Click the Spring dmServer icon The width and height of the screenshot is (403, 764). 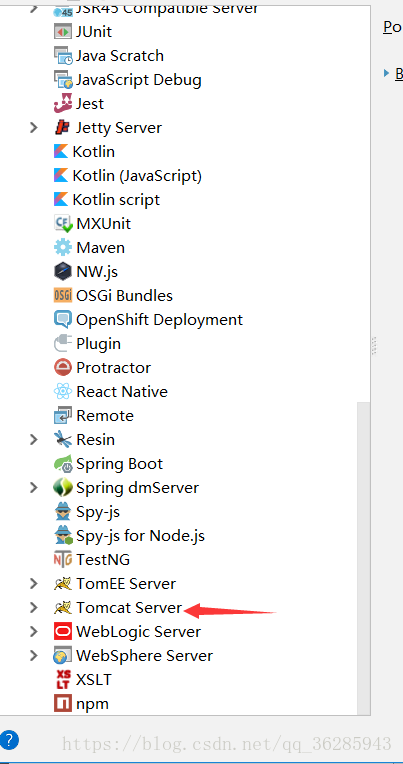[x=63, y=488]
